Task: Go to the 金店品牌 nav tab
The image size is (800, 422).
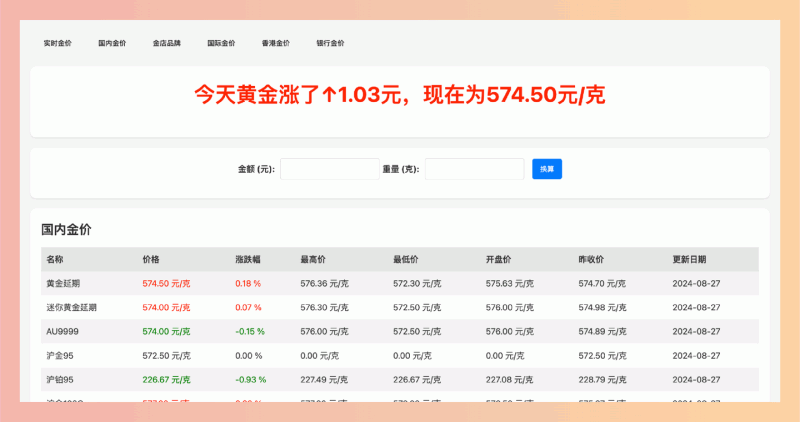Action: pyautogui.click(x=167, y=43)
